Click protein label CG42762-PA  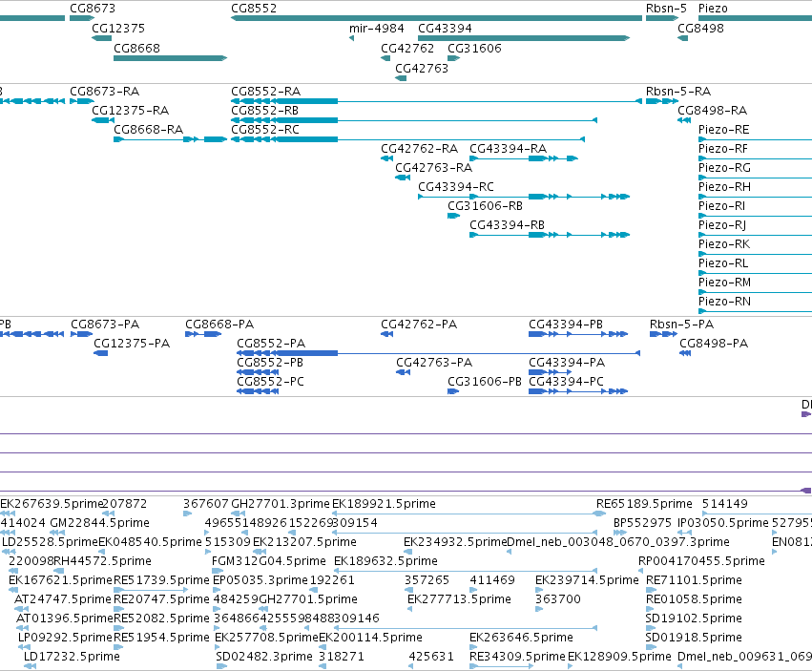(x=419, y=325)
